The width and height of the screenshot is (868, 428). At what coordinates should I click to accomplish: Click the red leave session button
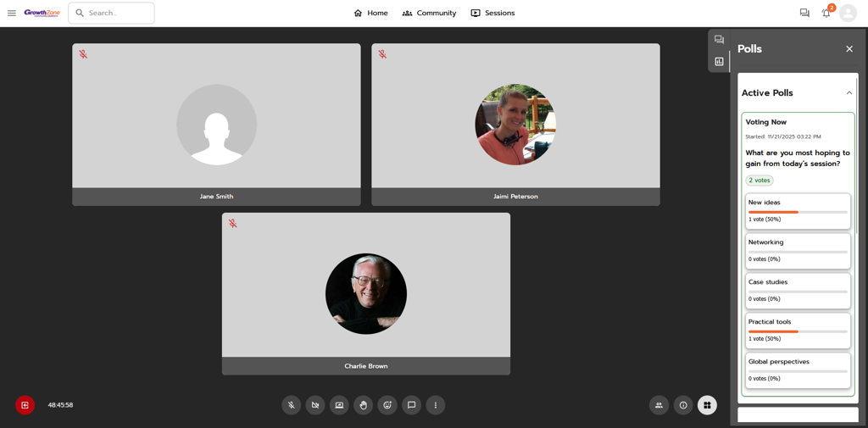click(x=25, y=405)
